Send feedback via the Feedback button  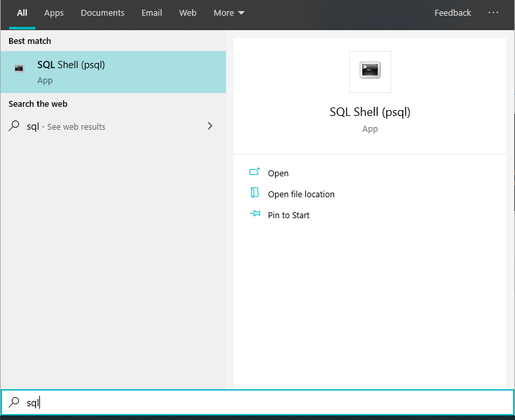452,13
